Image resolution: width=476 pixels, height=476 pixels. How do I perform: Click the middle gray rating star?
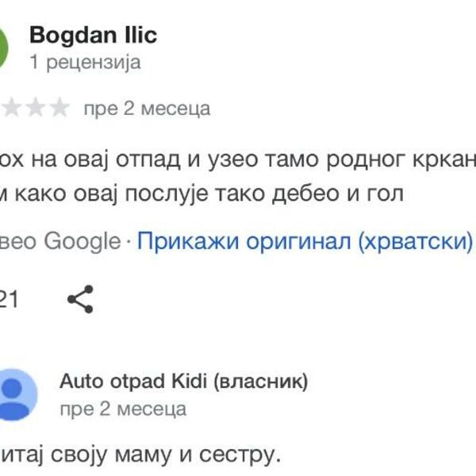[35, 109]
